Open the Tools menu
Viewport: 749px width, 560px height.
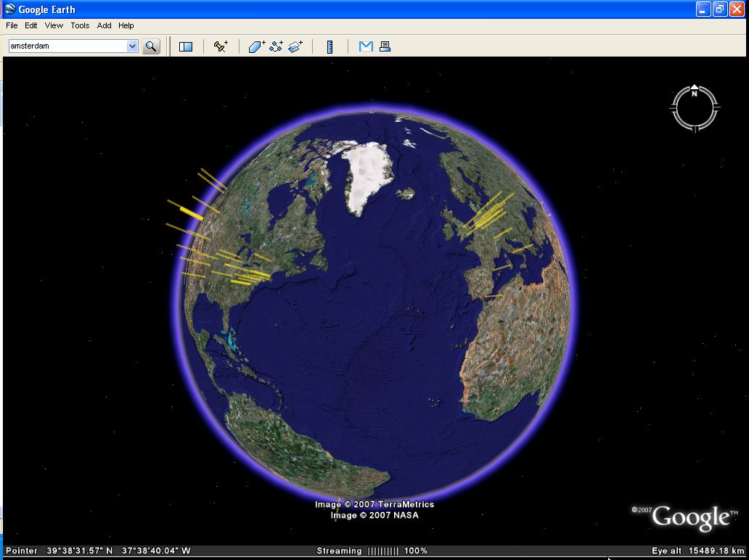80,25
